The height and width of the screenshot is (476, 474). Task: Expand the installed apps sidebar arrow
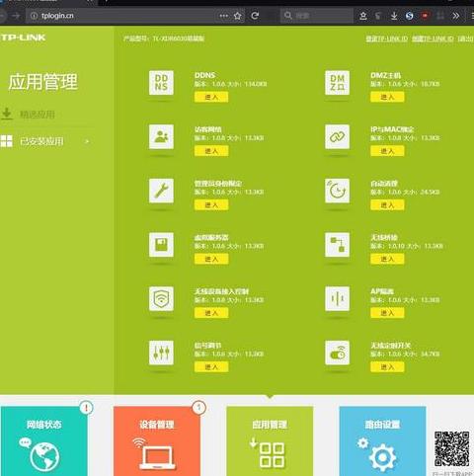coord(87,141)
